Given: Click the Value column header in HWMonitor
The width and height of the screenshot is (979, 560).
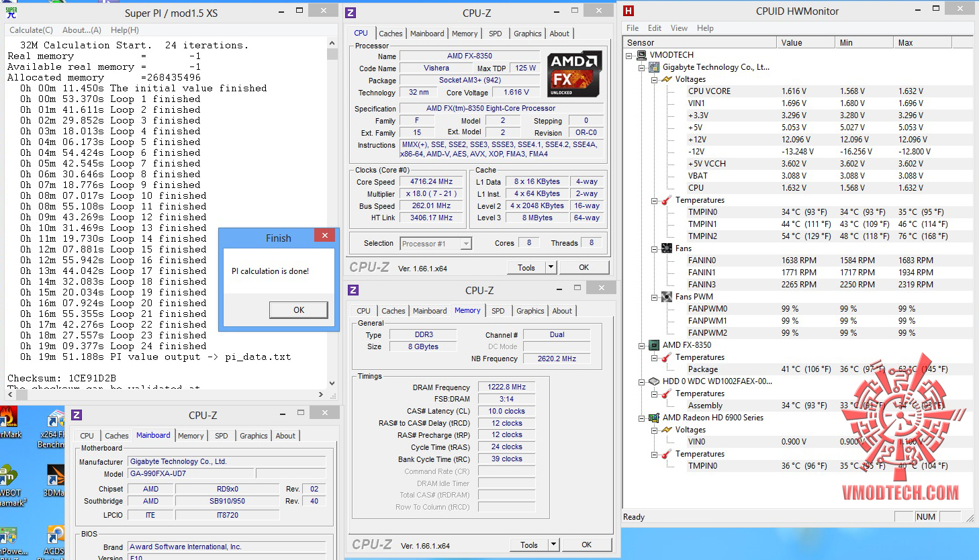Looking at the screenshot, I should pyautogui.click(x=806, y=42).
